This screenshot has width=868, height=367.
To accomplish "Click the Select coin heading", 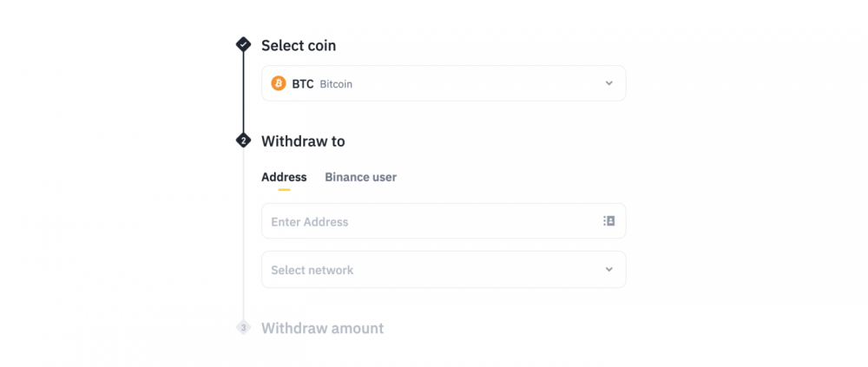I will [x=299, y=45].
